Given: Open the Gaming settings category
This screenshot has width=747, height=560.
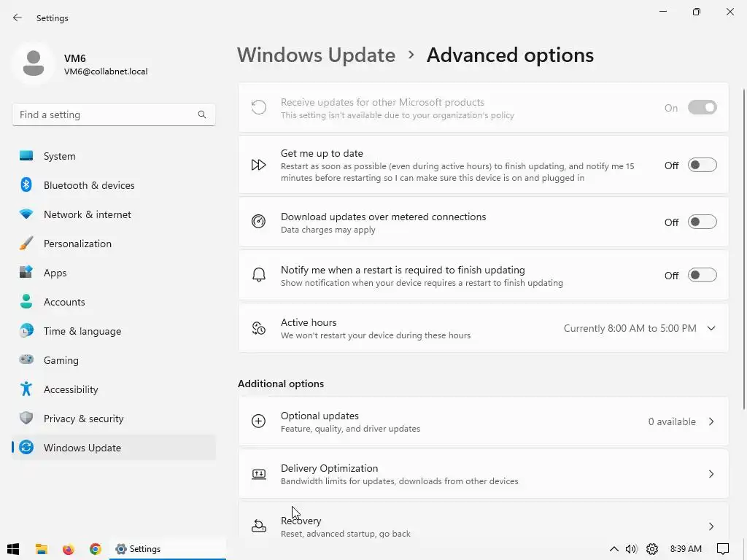Looking at the screenshot, I should click(x=114, y=360).
